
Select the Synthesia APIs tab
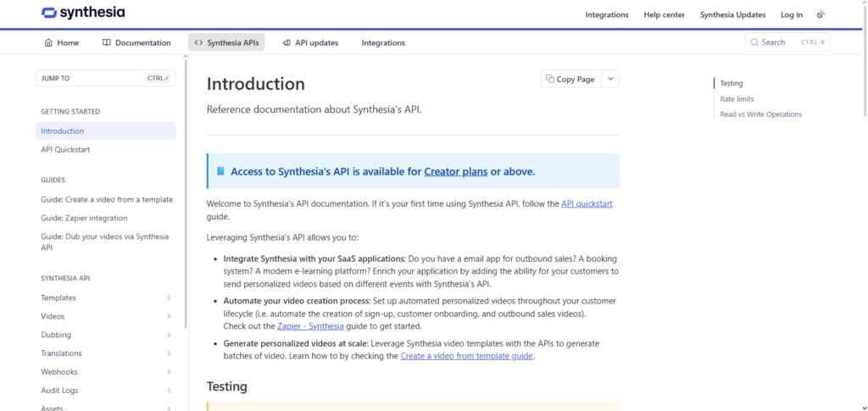226,42
